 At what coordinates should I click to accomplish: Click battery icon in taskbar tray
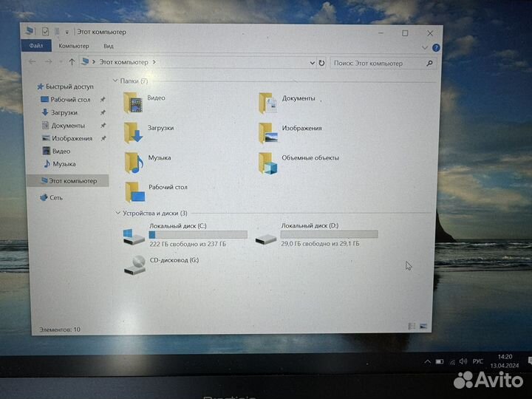pos(440,361)
